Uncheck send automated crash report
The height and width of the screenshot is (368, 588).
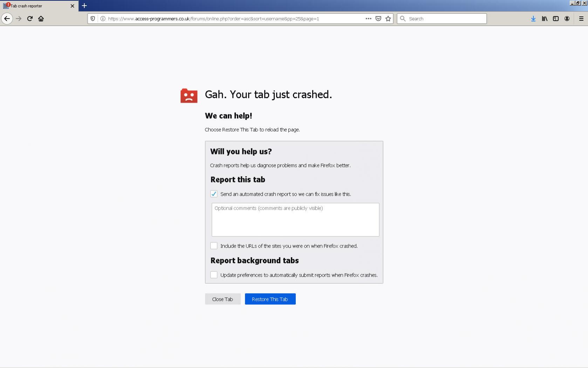[214, 194]
